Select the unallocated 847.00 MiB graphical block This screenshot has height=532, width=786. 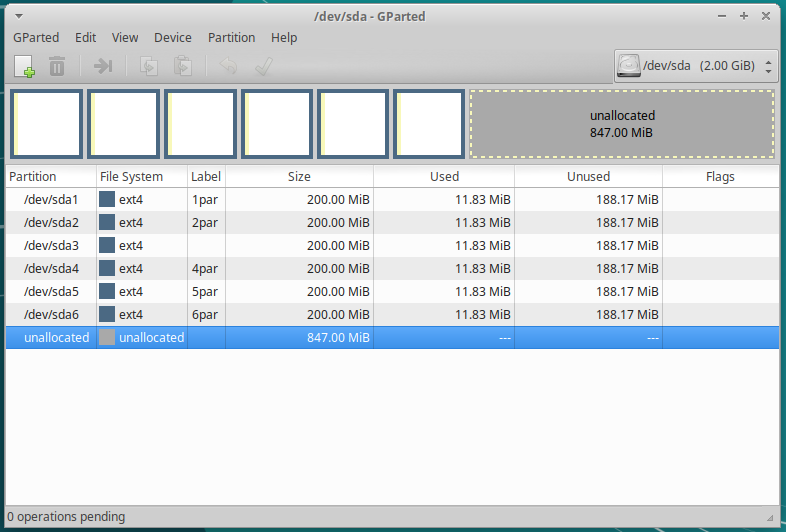[x=621, y=124]
